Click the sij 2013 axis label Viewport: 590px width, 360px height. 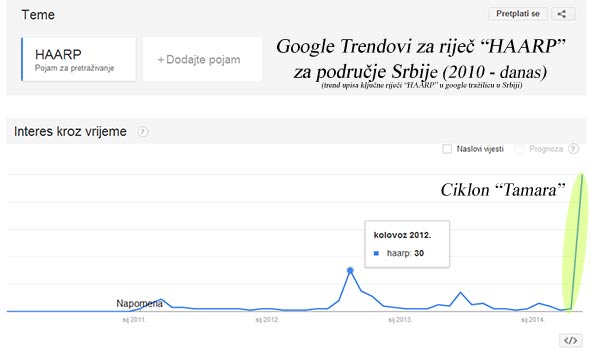tap(400, 320)
